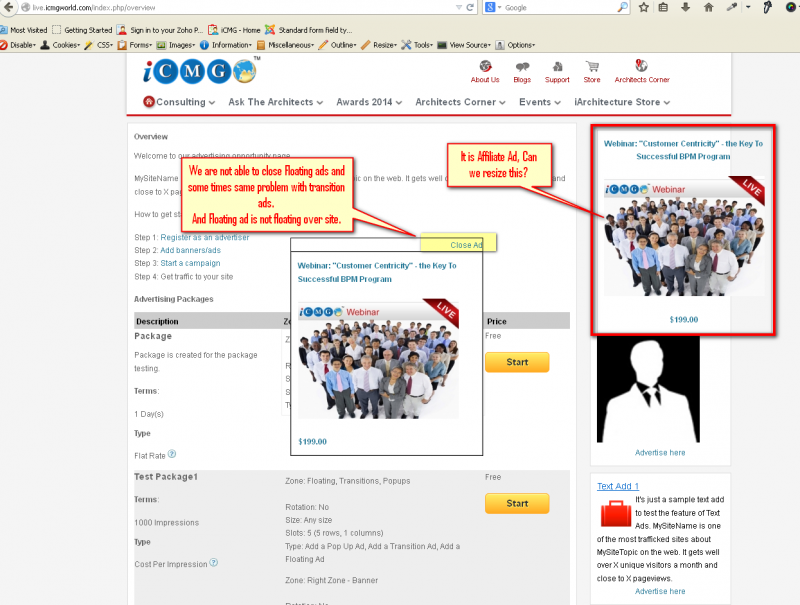Click Advertise here below the Text Add 1 text

click(660, 591)
